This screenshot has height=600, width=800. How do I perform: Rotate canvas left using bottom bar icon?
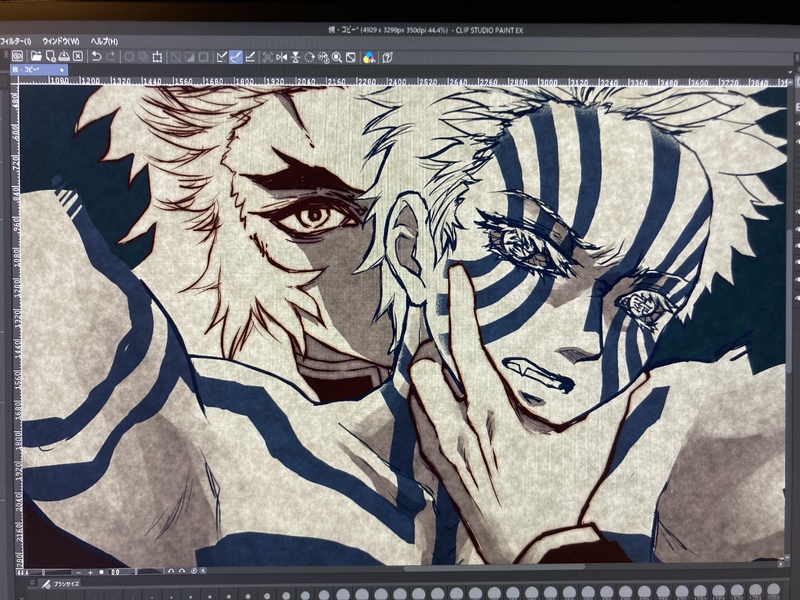coord(171,571)
